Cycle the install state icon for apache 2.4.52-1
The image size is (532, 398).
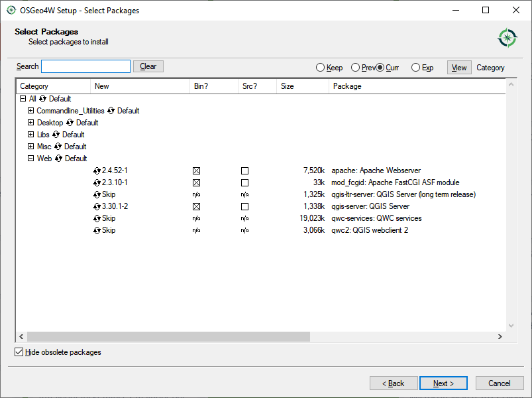pyautogui.click(x=97, y=170)
